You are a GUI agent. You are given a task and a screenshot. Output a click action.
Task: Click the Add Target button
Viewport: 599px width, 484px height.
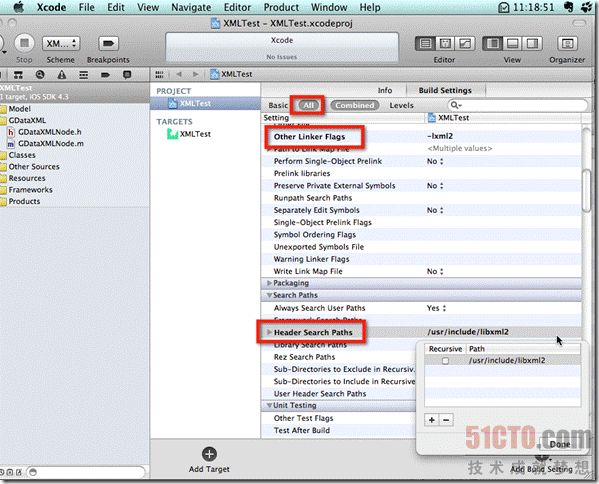click(x=209, y=460)
